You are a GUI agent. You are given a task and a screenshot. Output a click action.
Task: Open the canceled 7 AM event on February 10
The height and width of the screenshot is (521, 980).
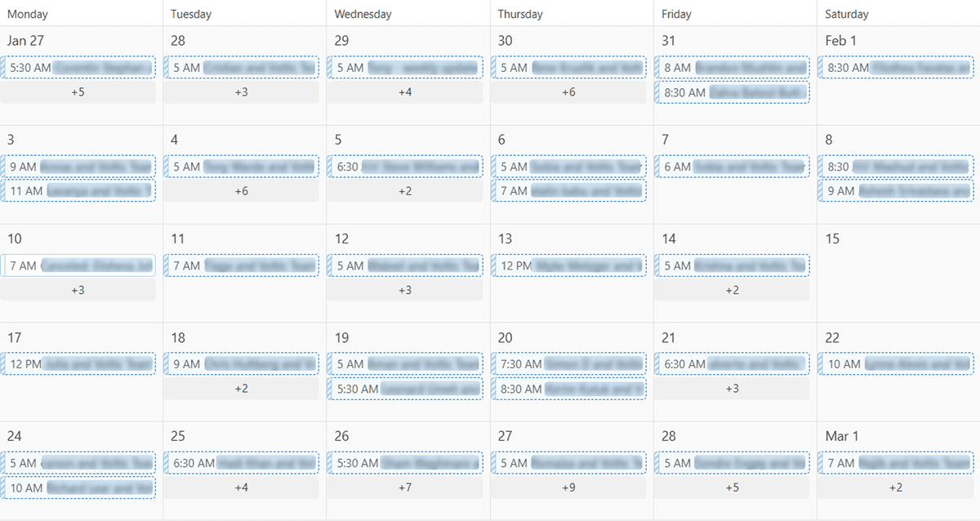tap(78, 265)
